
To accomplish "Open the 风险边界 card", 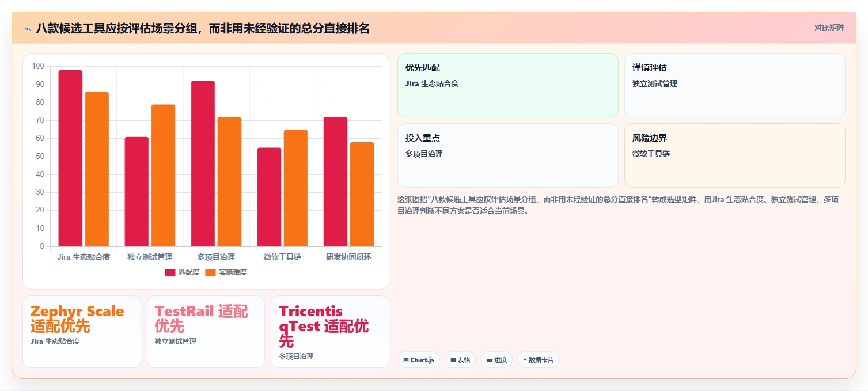I will [735, 155].
